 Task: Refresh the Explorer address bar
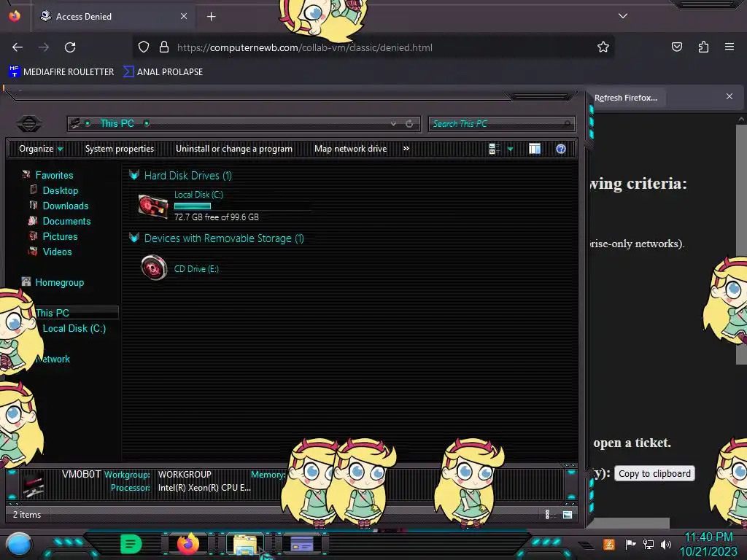[x=409, y=124]
